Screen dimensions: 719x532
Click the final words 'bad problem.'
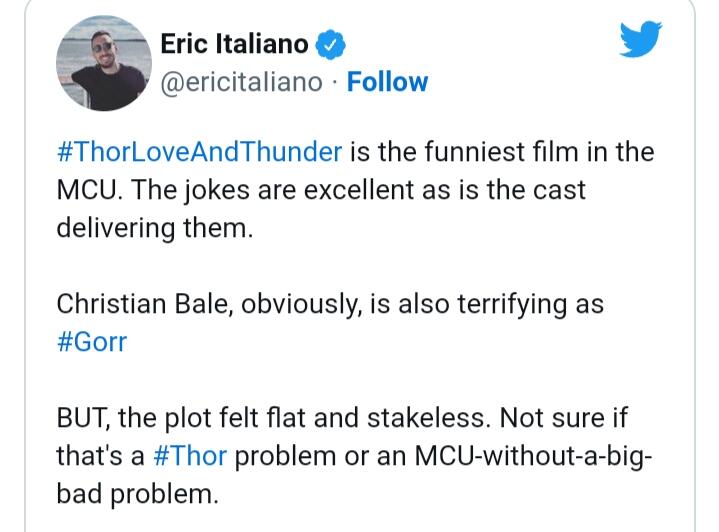point(138,494)
